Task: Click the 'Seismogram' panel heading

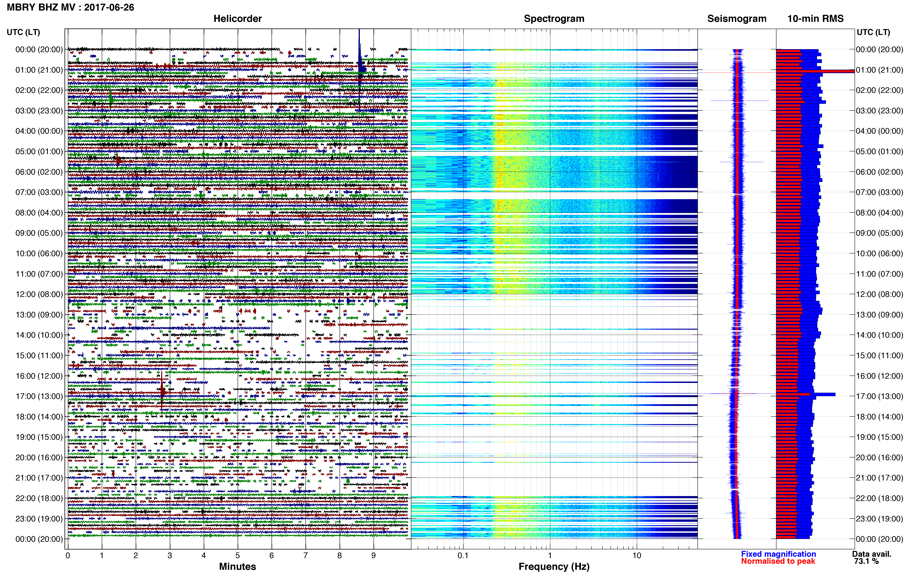Action: click(x=736, y=18)
